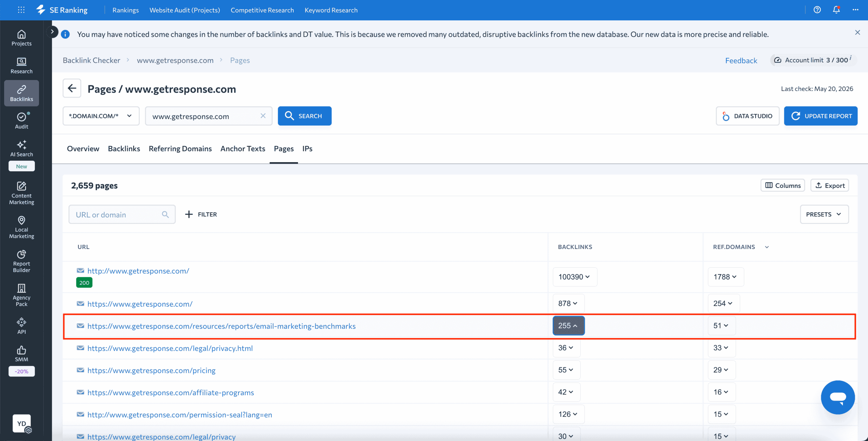Image resolution: width=868 pixels, height=441 pixels.
Task: Sort by the REF.DOMAINS column arrow
Action: [x=767, y=247]
